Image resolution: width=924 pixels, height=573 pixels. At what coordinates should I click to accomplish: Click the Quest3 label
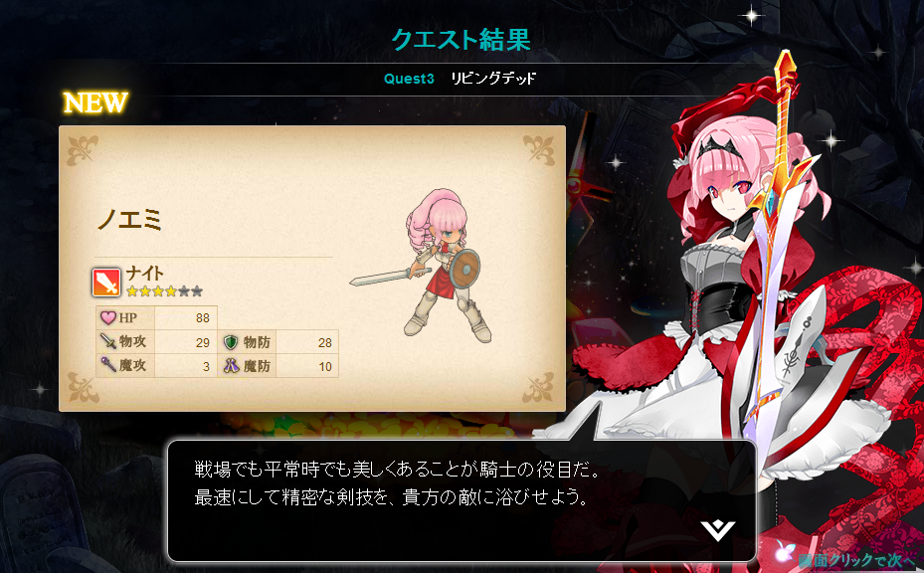409,79
